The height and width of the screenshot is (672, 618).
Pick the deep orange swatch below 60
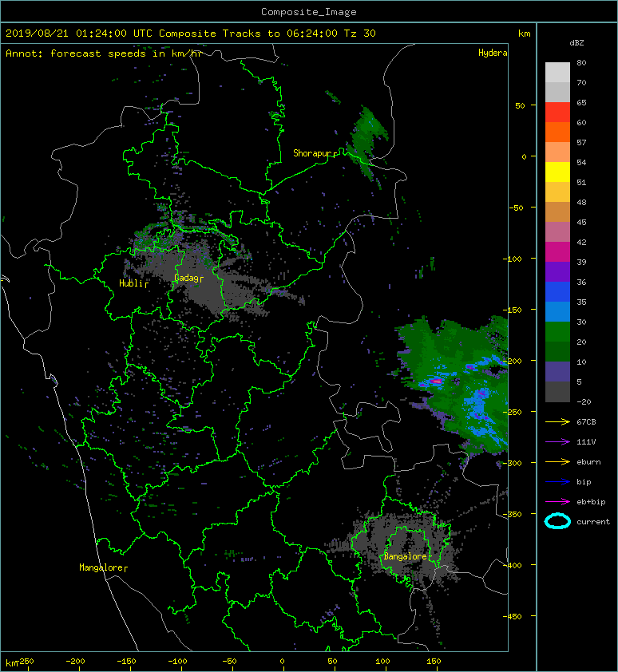coord(557,132)
